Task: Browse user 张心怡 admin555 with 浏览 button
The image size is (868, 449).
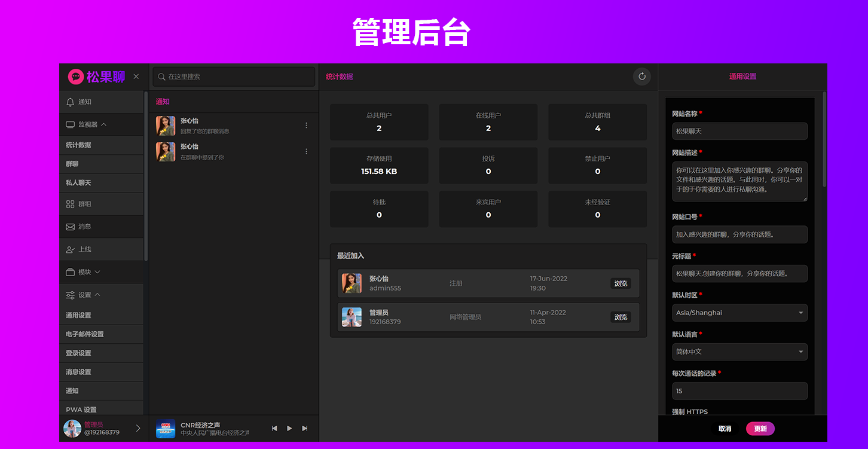Action: pos(621,283)
